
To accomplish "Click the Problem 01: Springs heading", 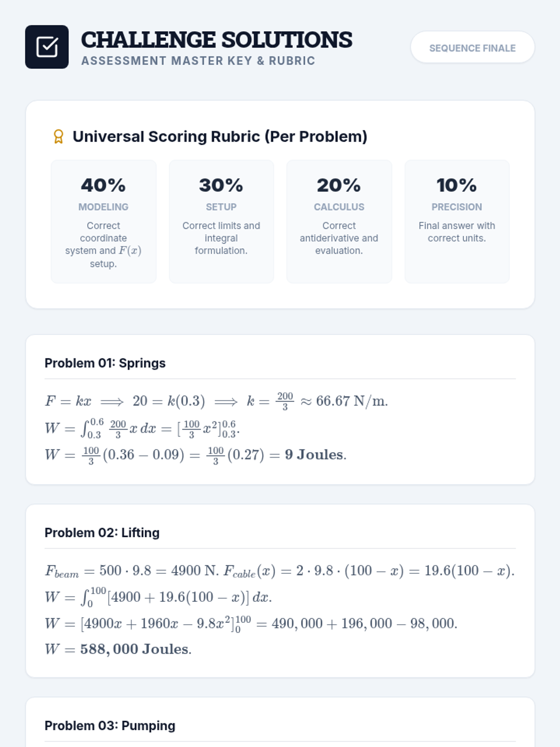I will point(105,363).
